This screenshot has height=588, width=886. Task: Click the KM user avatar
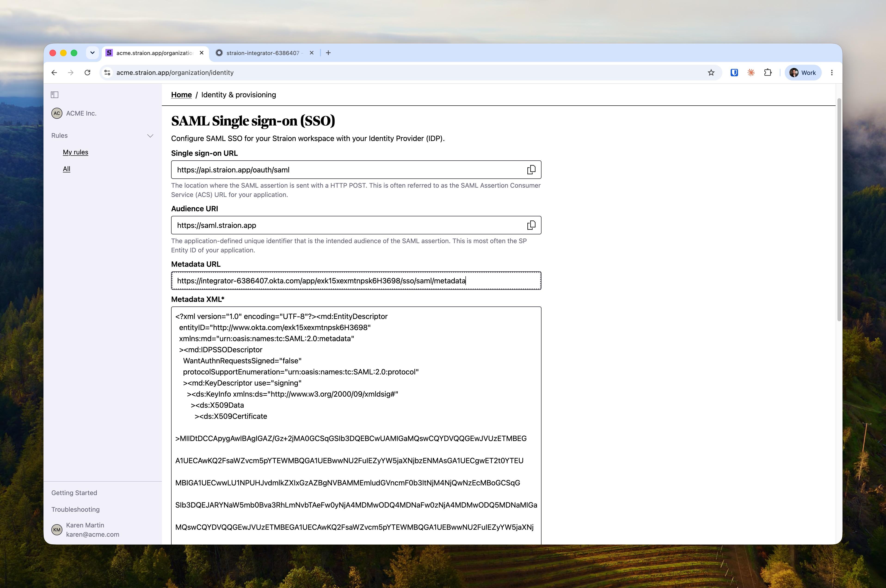click(x=57, y=530)
